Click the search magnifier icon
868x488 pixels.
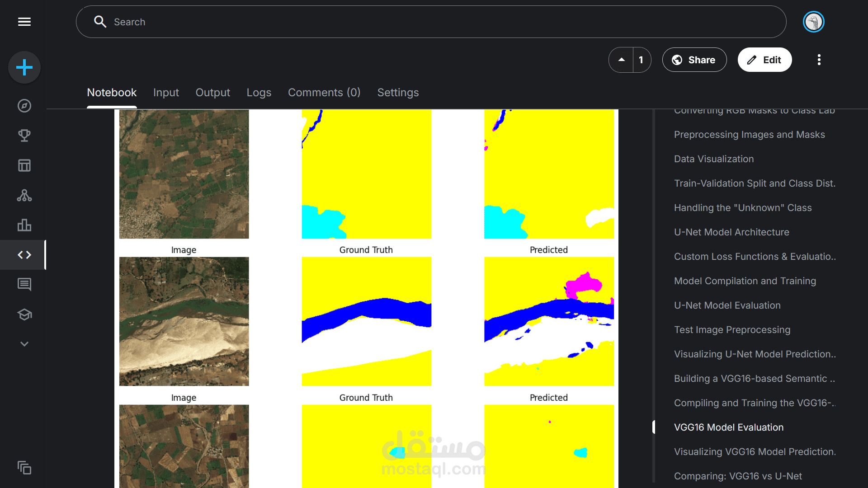point(100,22)
